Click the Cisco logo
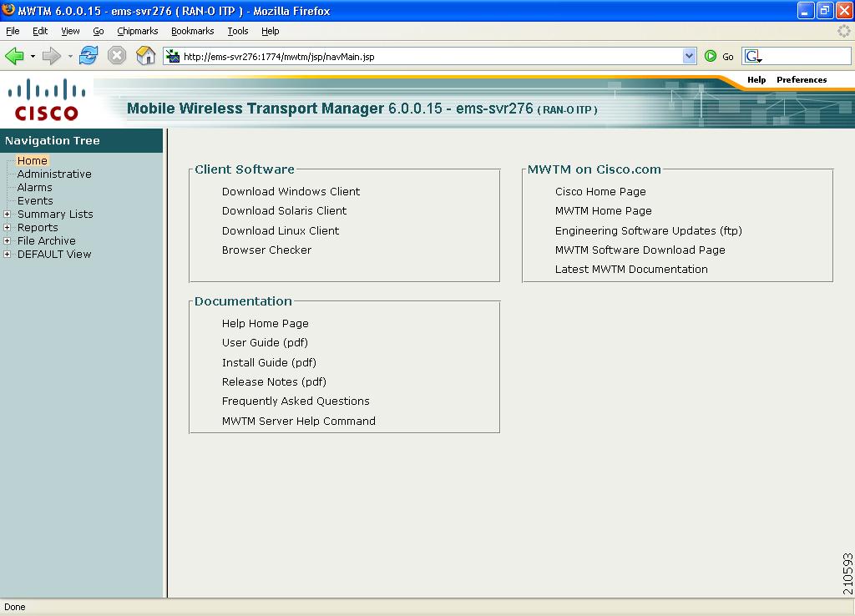Screen dimensions: 855x616 [47, 100]
